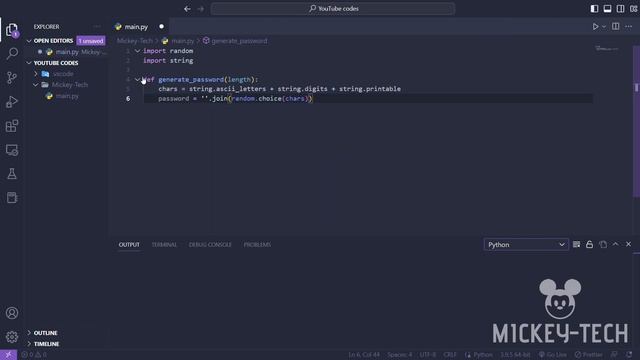This screenshot has width=640, height=360.
Task: Customize layout icon in title bar
Action: (x=633, y=9)
